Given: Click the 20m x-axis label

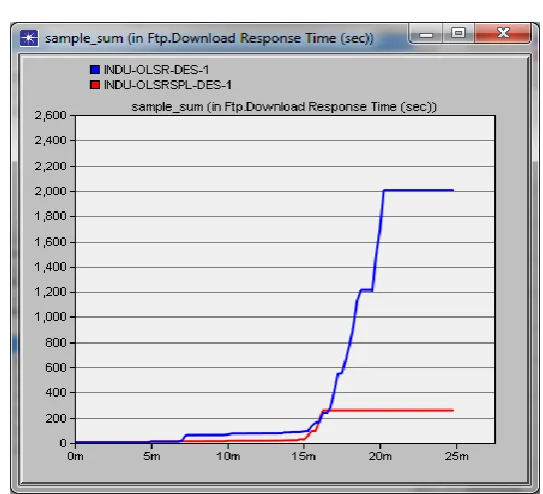Looking at the screenshot, I should pyautogui.click(x=380, y=456).
